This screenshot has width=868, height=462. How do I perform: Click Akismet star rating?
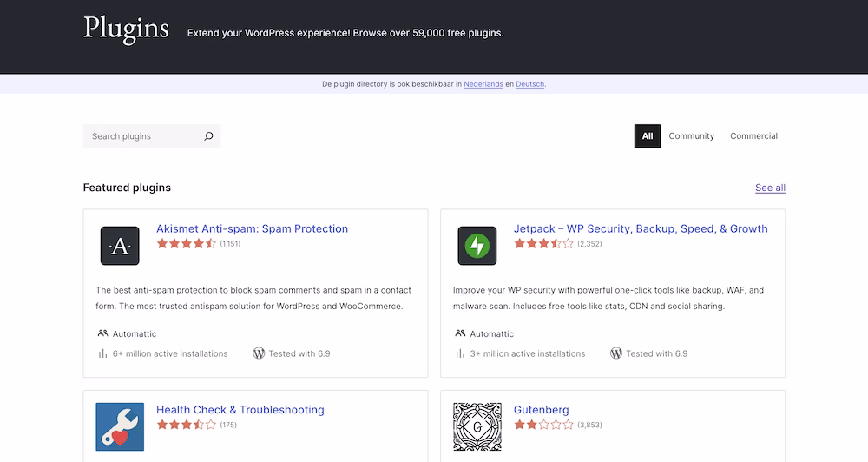pos(187,244)
